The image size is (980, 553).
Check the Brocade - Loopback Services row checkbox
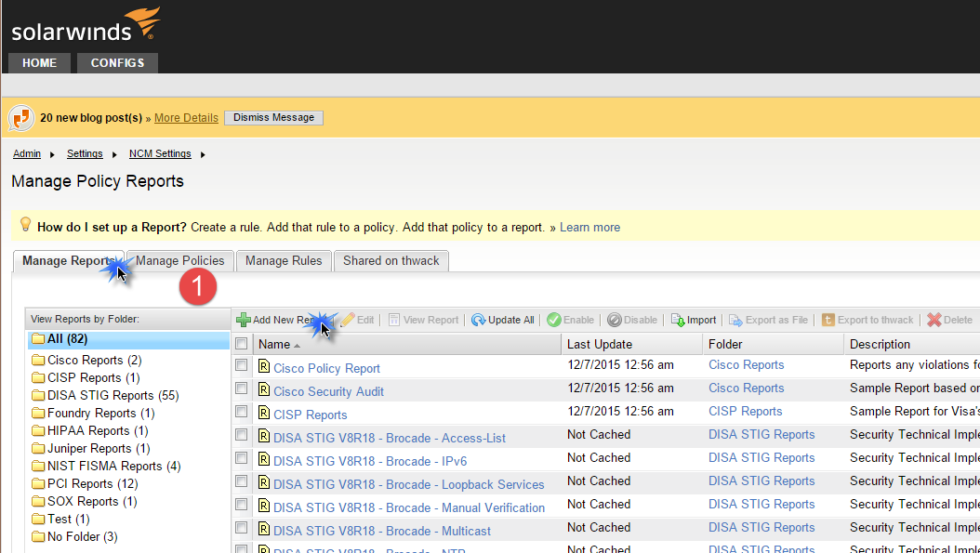click(241, 481)
